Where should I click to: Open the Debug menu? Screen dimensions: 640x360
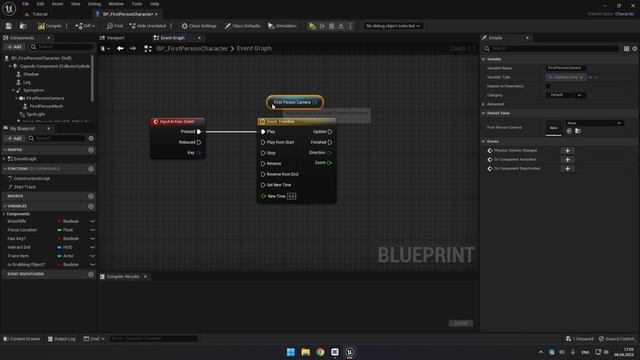click(94, 4)
